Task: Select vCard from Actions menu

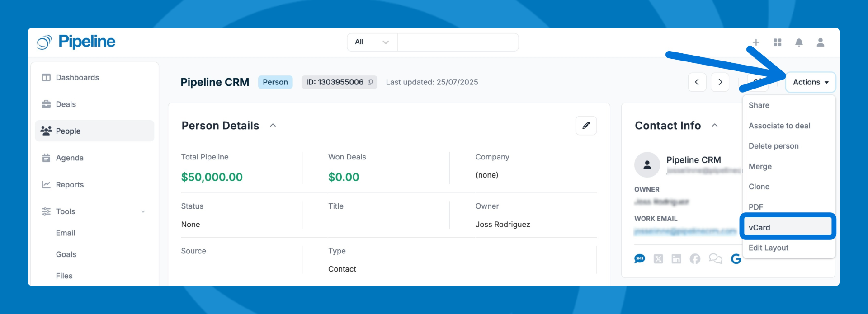Action: coord(788,227)
